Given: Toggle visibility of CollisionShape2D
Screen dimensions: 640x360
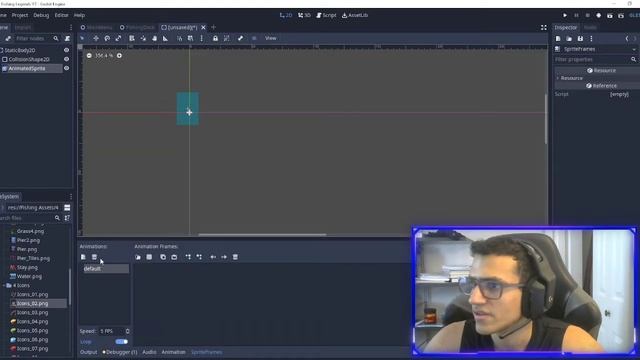Looking at the screenshot, I should pos(67,59).
